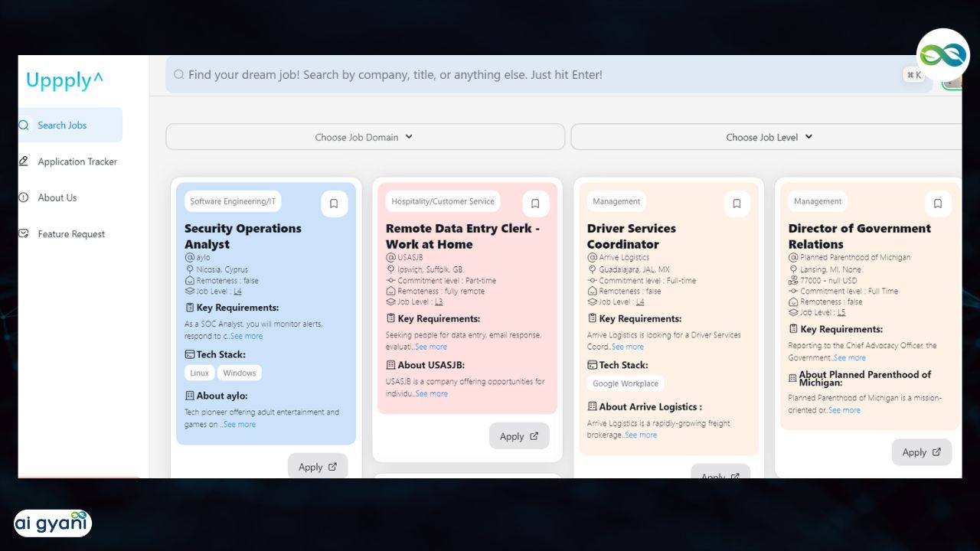Click See more under data entry requirements
This screenshot has width=980, height=551.
click(x=431, y=347)
